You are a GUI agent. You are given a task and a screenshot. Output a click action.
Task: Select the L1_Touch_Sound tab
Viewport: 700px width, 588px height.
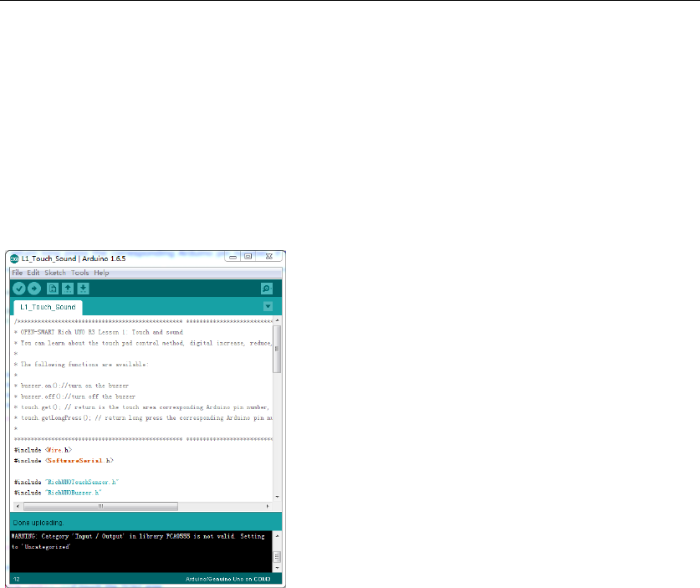pyautogui.click(x=48, y=307)
